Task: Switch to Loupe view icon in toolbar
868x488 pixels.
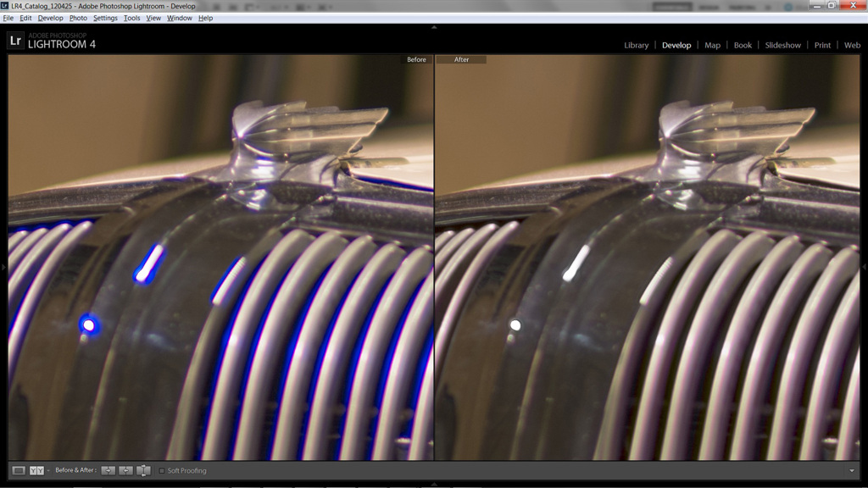Action: [19, 470]
